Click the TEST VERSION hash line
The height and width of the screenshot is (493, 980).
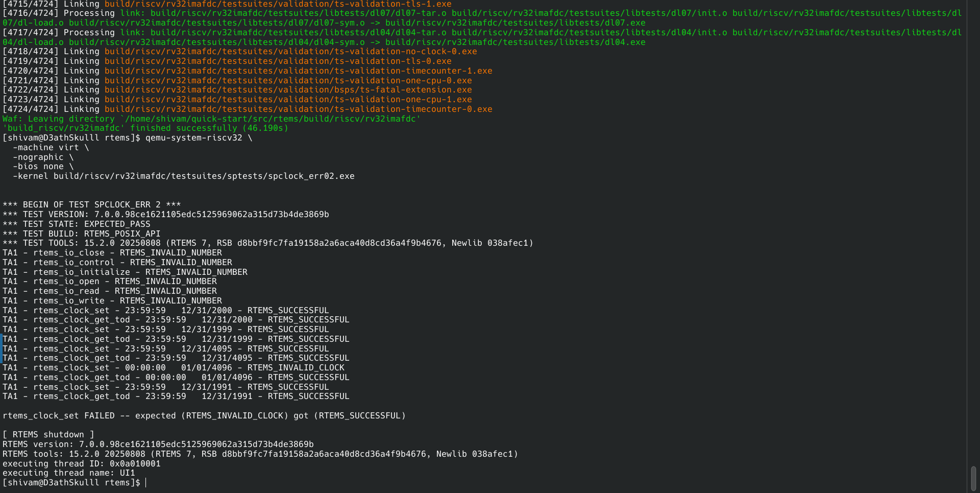point(166,215)
